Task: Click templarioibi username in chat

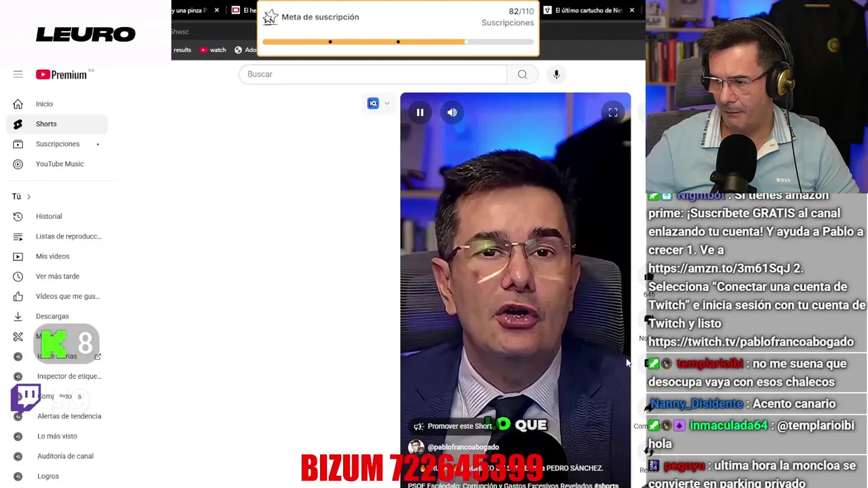Action: click(709, 364)
